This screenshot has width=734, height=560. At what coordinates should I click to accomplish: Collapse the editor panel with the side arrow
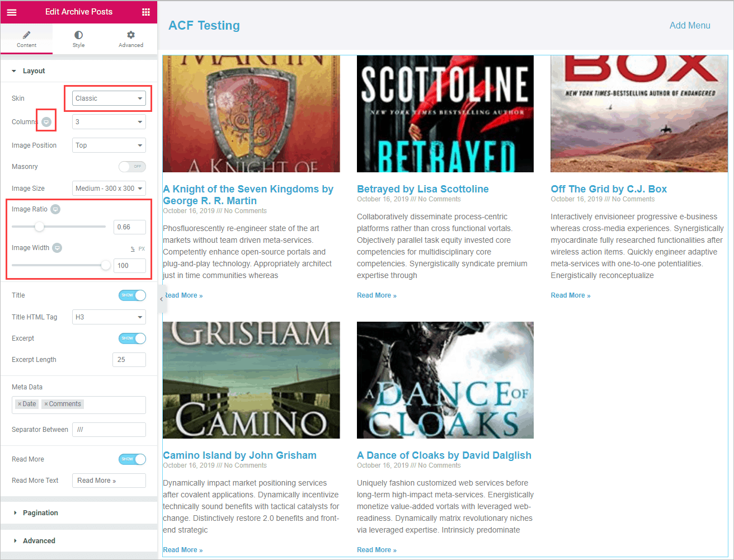(x=161, y=299)
